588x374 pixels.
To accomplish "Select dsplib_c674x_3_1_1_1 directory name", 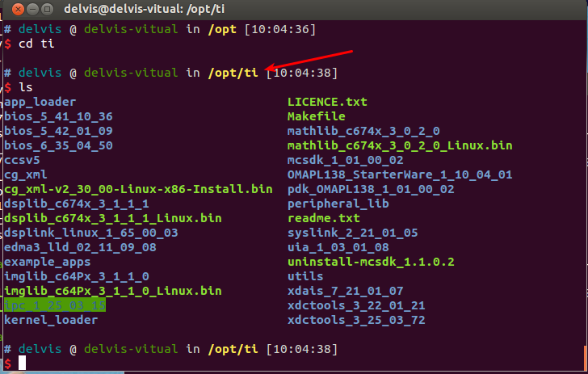I will click(77, 204).
